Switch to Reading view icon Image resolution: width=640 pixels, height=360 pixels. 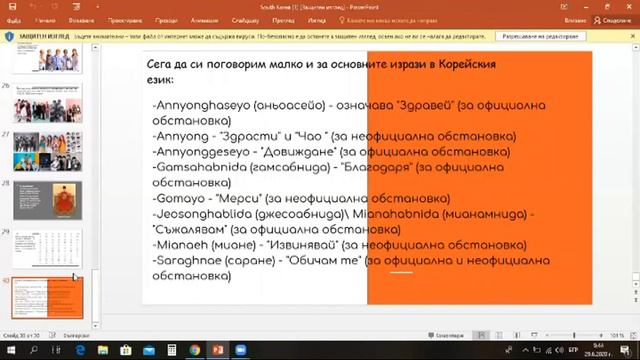click(517, 336)
